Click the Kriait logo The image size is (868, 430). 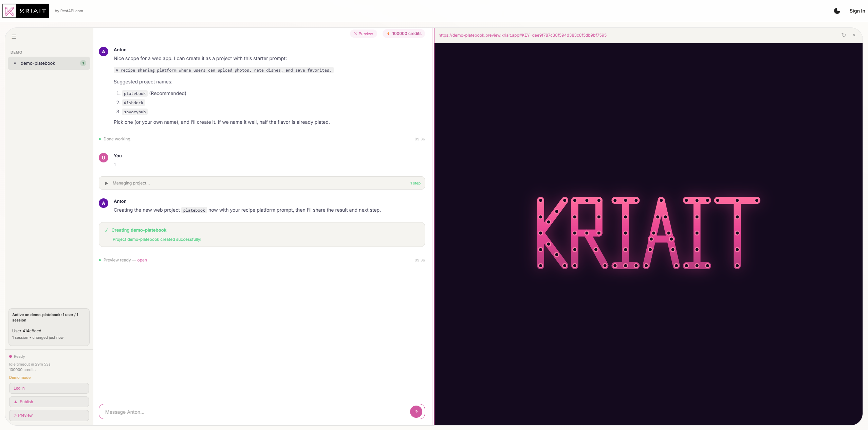25,11
